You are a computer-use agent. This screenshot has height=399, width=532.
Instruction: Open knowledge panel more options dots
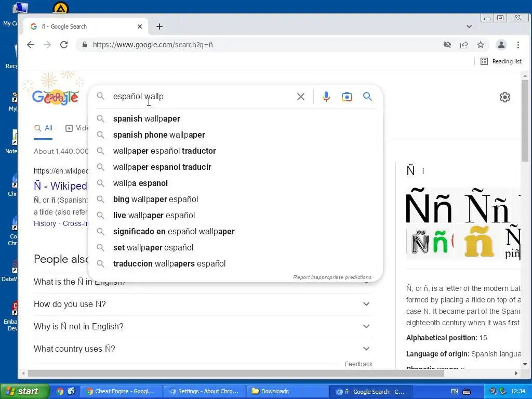pos(423,171)
